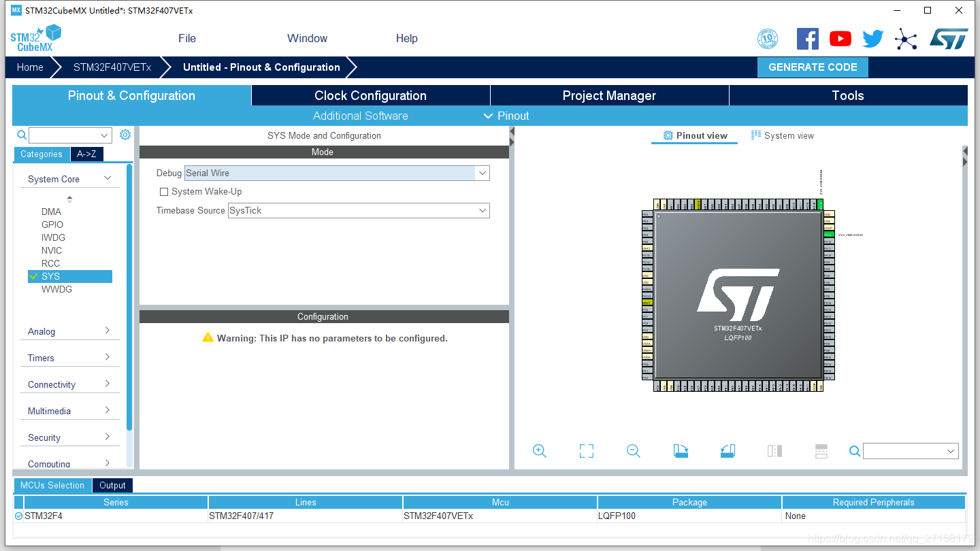Select the STM32F4 row radio marker

coord(18,516)
